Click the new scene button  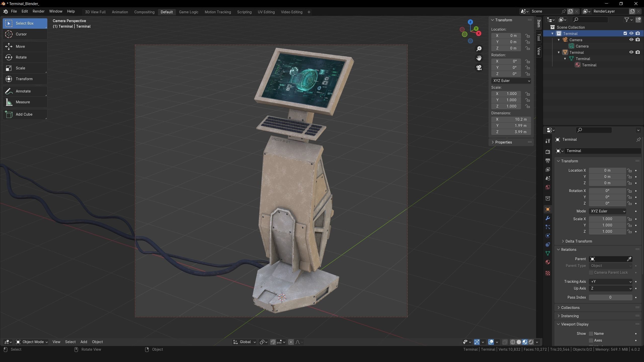[570, 11]
